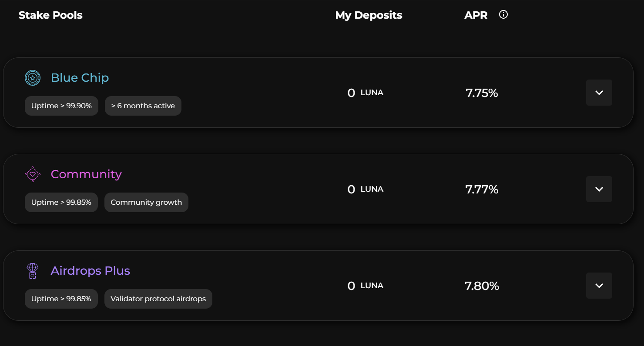
Task: Open the Blue Chip pool title
Action: (x=80, y=78)
